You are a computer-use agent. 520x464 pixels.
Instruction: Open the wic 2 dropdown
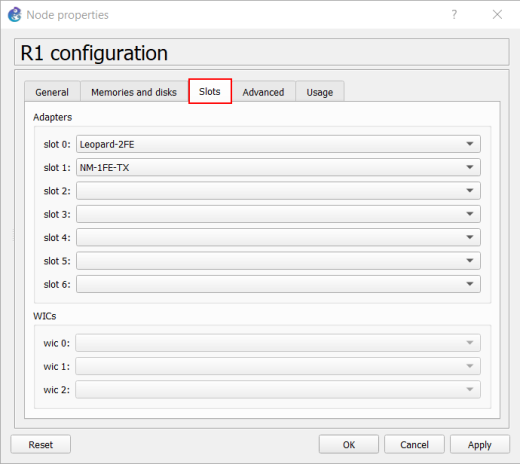click(278, 390)
